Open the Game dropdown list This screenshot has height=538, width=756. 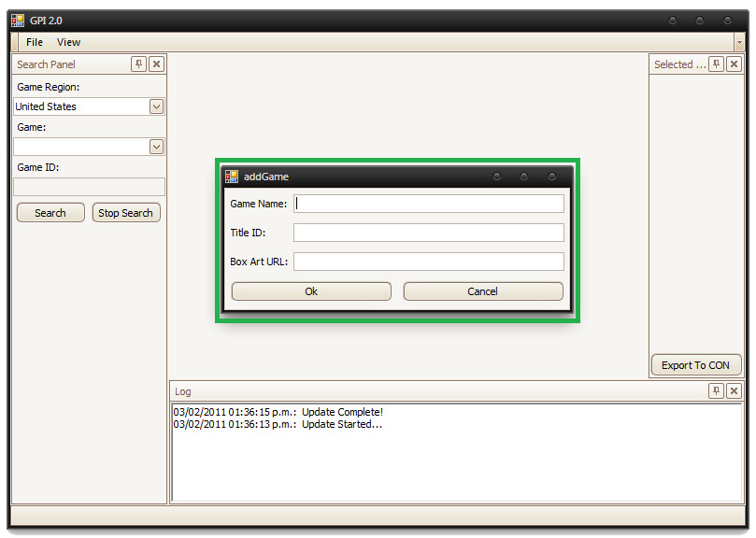coord(156,147)
